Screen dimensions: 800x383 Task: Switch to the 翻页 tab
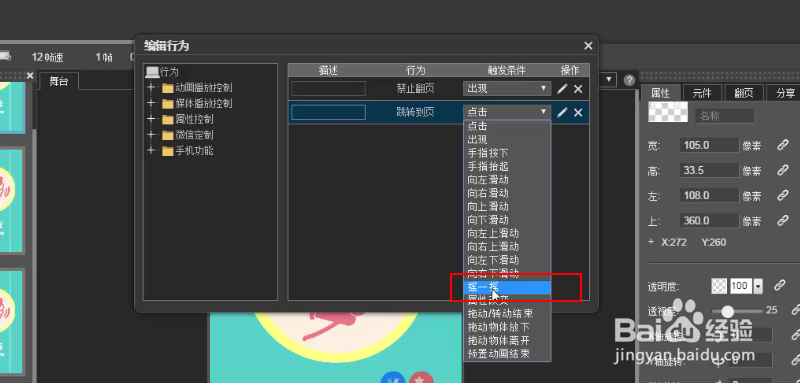744,93
